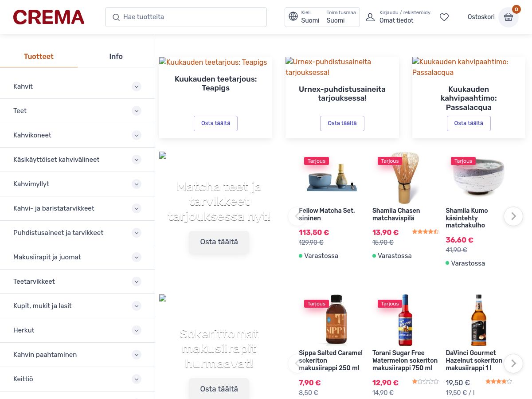Open Shamila Kumo matcha bowl image
The image size is (532, 399).
click(x=478, y=178)
